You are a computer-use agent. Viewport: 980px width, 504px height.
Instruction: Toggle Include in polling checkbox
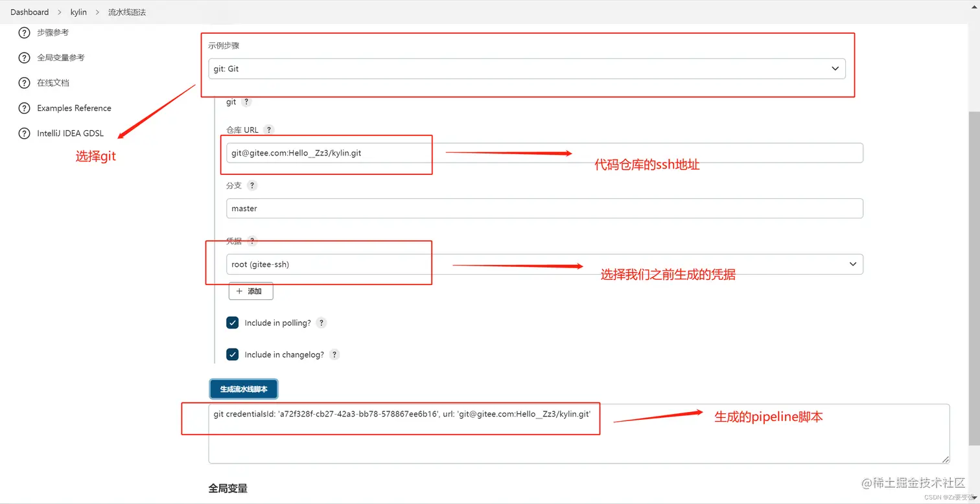tap(233, 323)
